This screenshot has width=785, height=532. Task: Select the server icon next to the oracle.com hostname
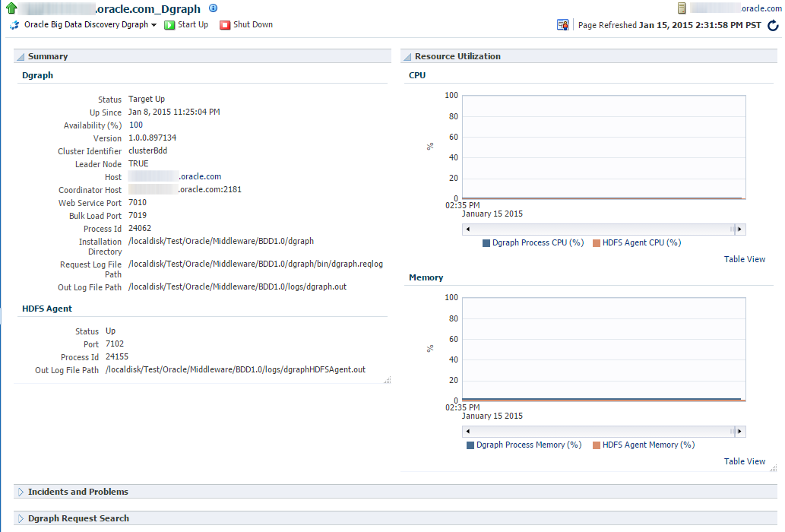680,8
